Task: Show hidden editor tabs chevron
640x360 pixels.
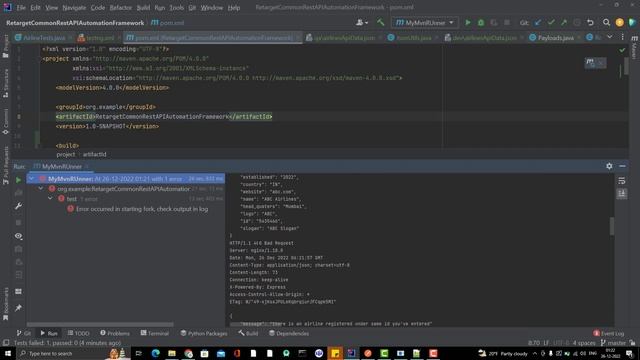Action: (x=609, y=37)
